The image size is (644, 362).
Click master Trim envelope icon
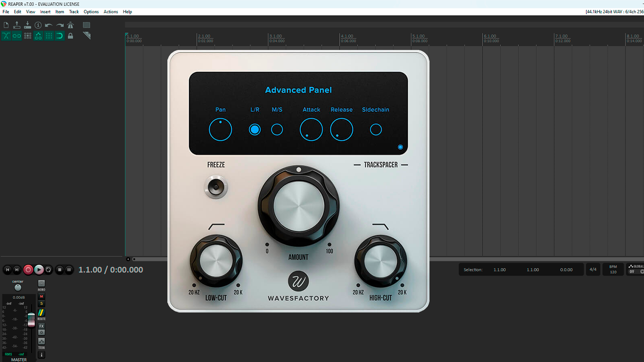pyautogui.click(x=41, y=341)
